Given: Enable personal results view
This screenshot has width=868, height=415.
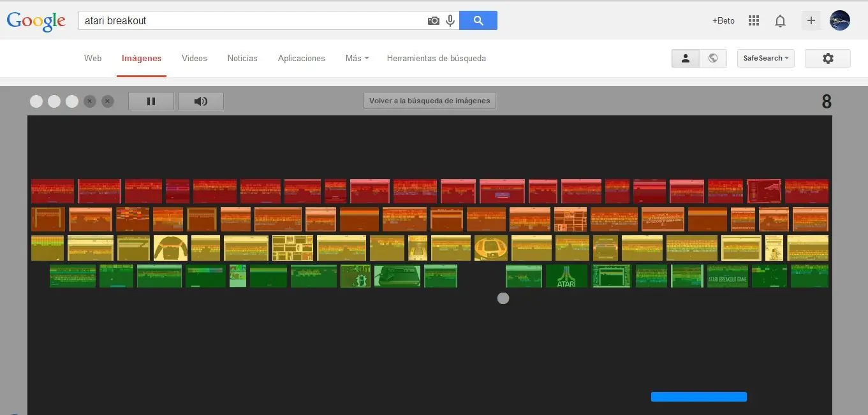Looking at the screenshot, I should pos(686,58).
